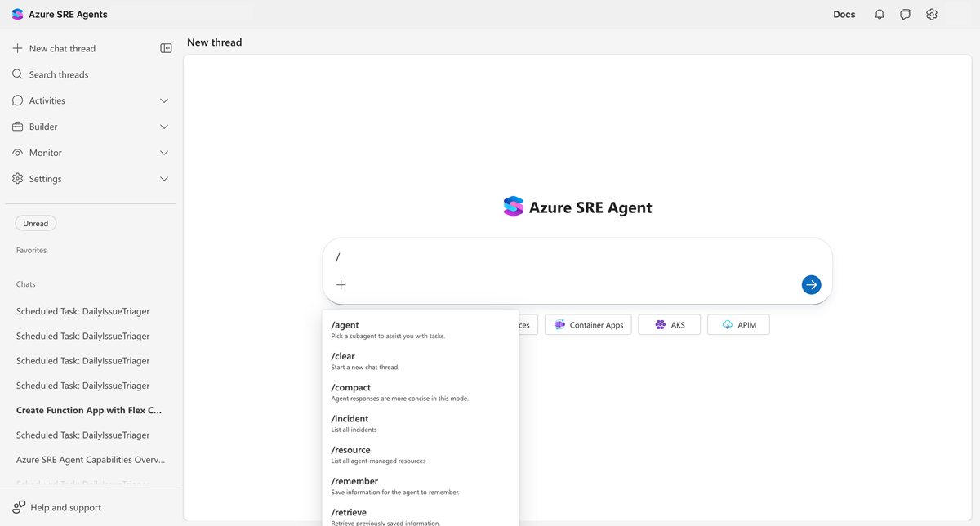Screen dimensions: 980x526
Task: Expand the Monitor chevron
Action: (x=164, y=153)
